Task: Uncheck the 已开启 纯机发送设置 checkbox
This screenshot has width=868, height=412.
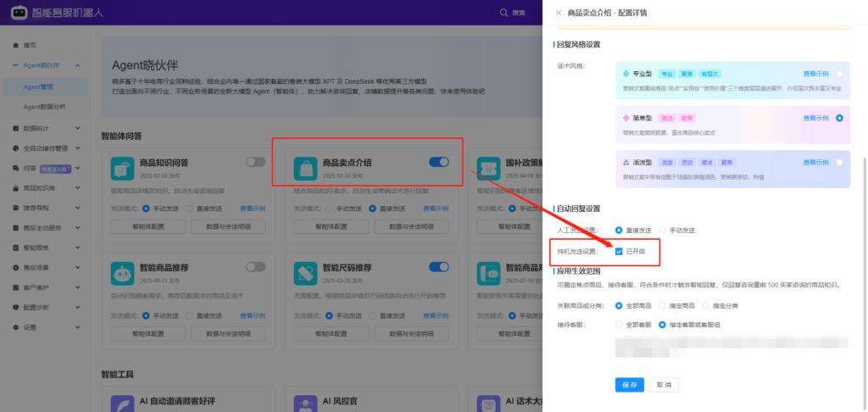Action: click(x=619, y=252)
